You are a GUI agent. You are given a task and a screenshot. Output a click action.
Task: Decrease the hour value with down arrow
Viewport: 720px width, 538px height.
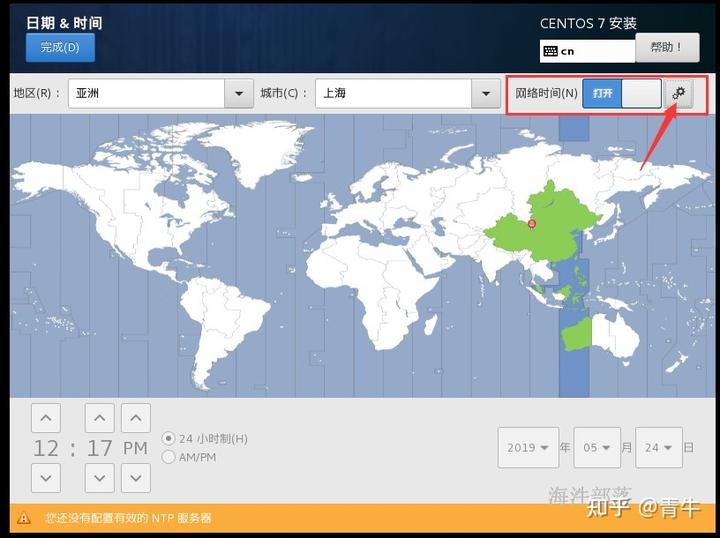pos(46,478)
